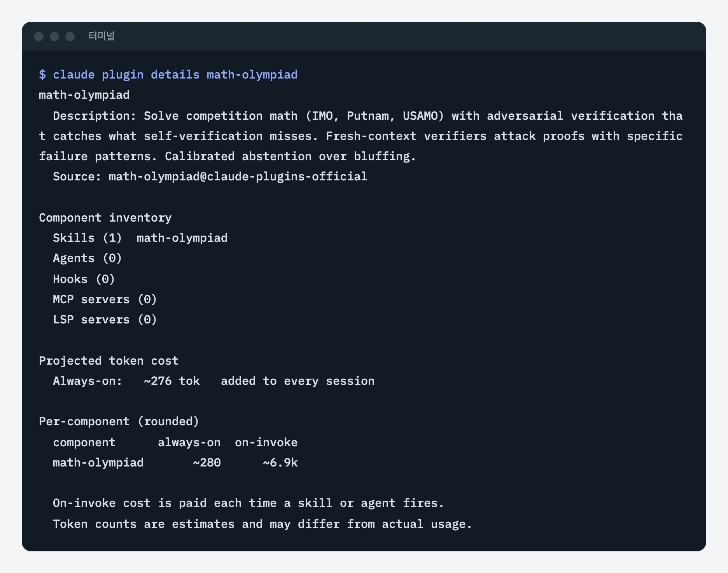Click the 'Hooks (0)' row
The height and width of the screenshot is (573, 728).
[84, 279]
